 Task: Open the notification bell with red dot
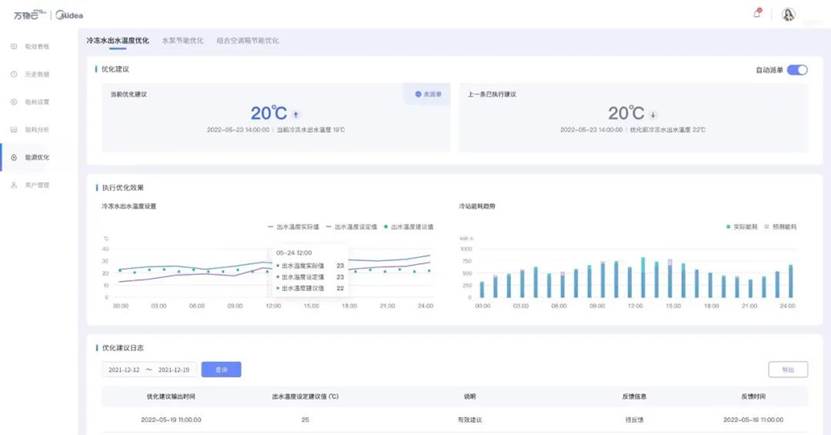(757, 13)
